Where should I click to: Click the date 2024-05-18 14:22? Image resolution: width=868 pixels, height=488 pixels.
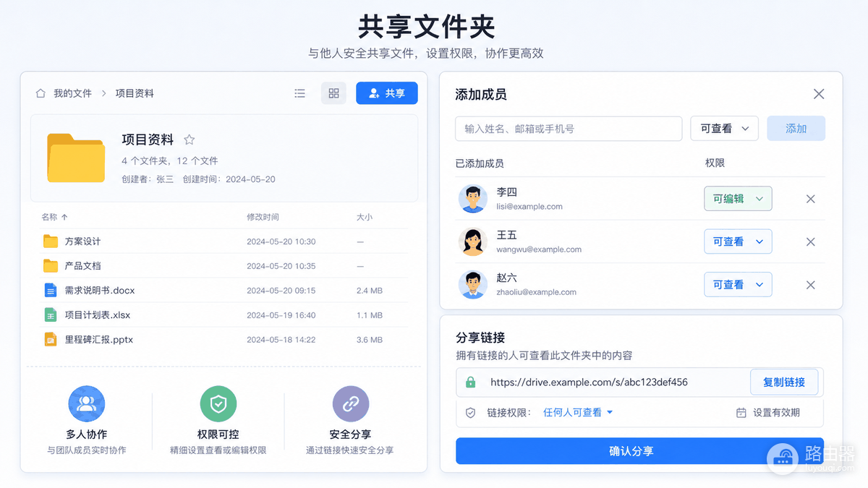(281, 339)
